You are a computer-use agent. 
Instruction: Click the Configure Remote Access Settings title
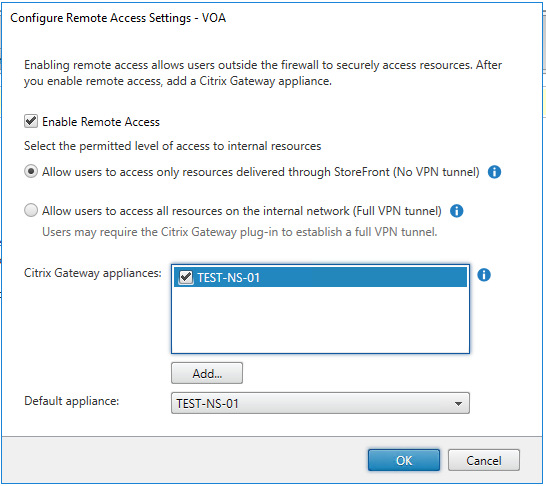(x=118, y=18)
